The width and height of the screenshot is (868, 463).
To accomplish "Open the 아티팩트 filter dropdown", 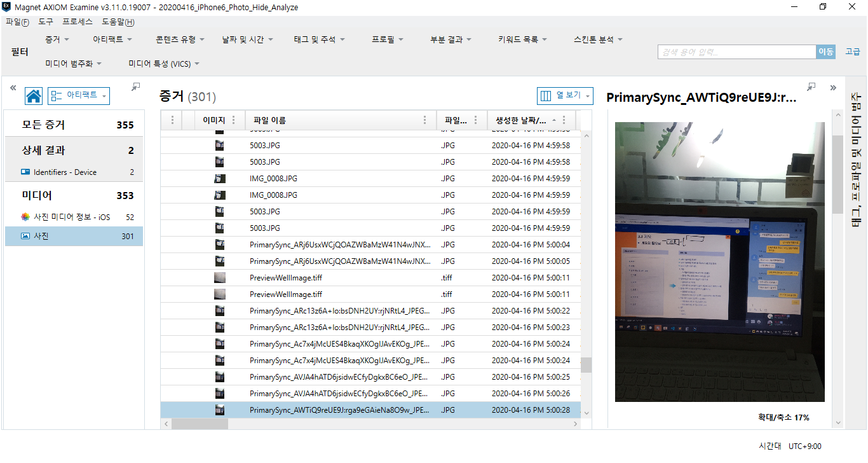I will click(x=112, y=39).
